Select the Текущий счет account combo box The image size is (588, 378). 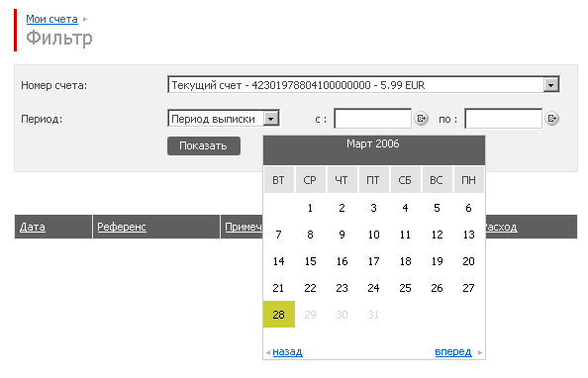click(x=363, y=85)
